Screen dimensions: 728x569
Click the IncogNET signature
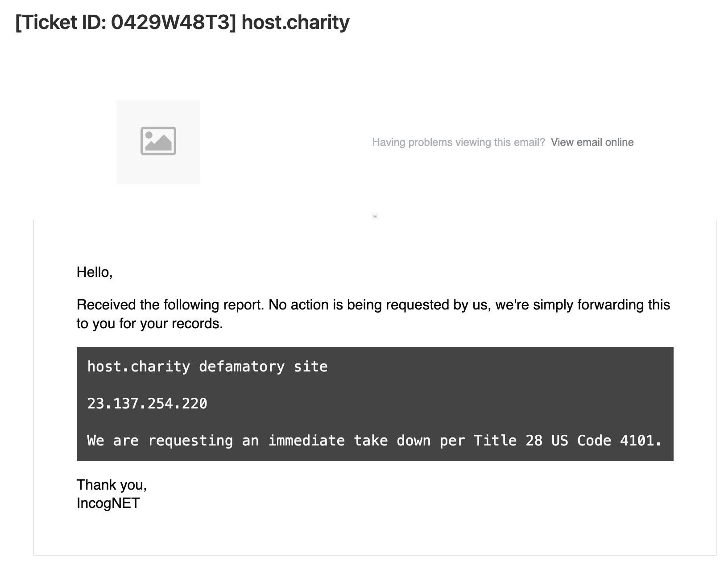pos(108,503)
